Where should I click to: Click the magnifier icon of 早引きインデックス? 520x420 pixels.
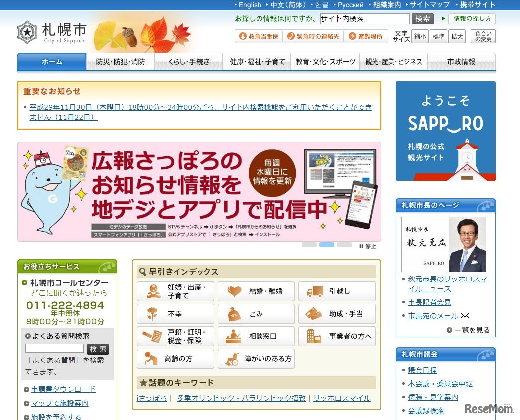pyautogui.click(x=142, y=272)
